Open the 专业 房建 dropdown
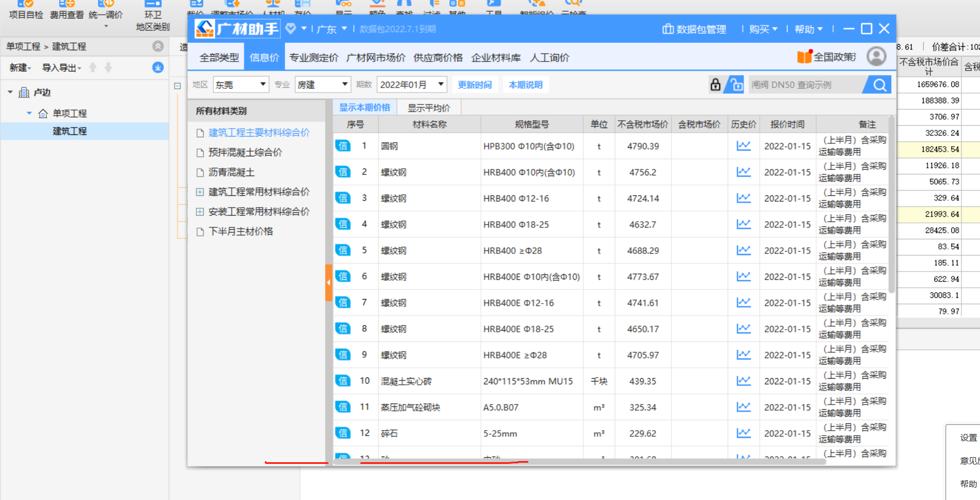 (x=323, y=85)
